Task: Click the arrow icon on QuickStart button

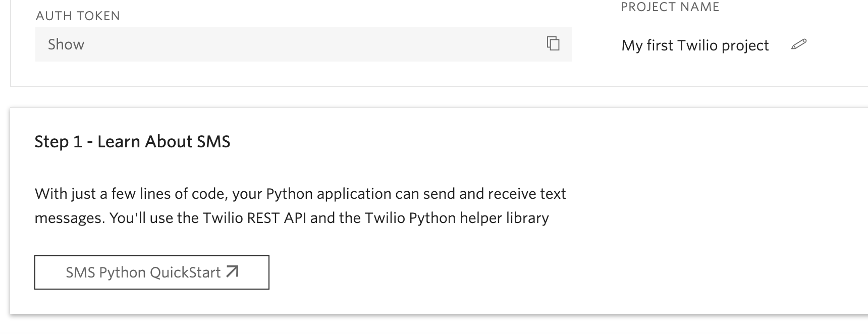Action: (x=232, y=272)
